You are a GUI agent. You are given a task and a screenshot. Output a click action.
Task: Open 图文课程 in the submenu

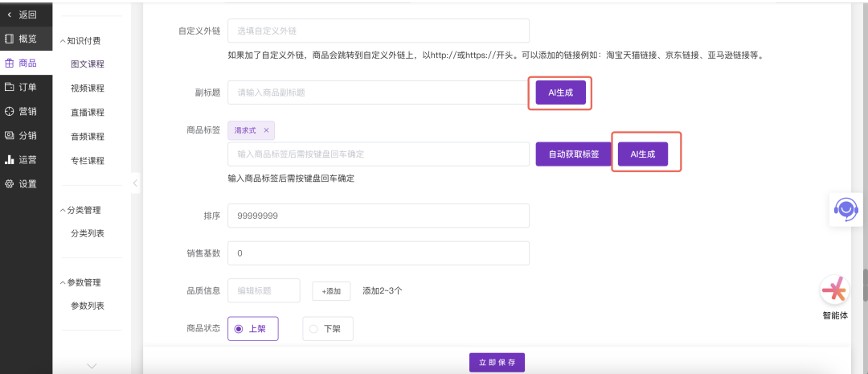[x=88, y=64]
